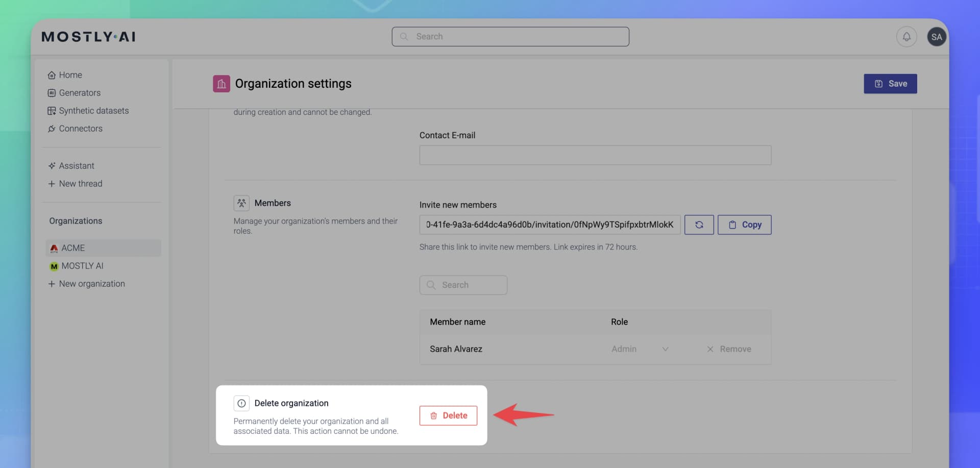This screenshot has height=468, width=980.
Task: Click the notifications bell icon
Action: click(906, 37)
